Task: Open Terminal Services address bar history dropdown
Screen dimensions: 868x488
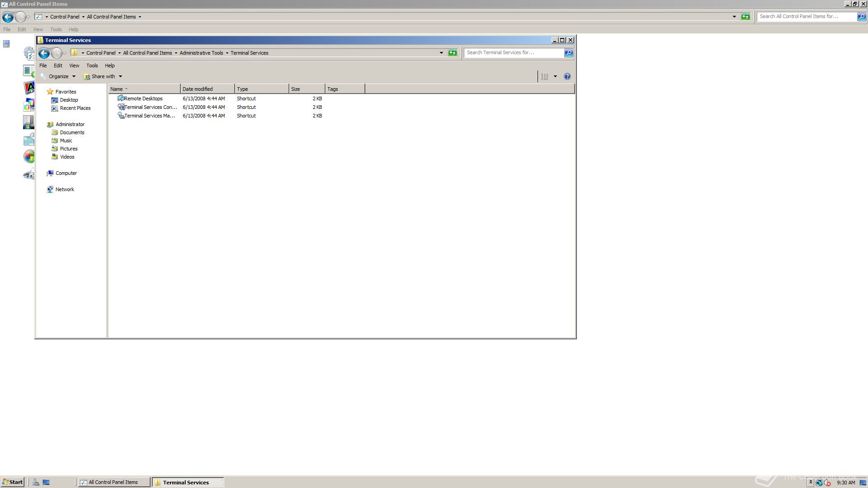Action: tap(441, 53)
